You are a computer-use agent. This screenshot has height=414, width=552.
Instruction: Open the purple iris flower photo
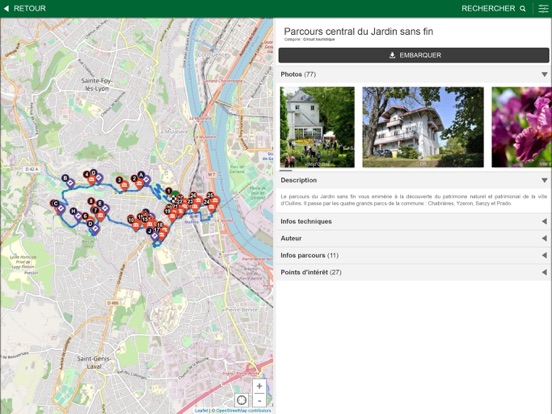click(522, 127)
